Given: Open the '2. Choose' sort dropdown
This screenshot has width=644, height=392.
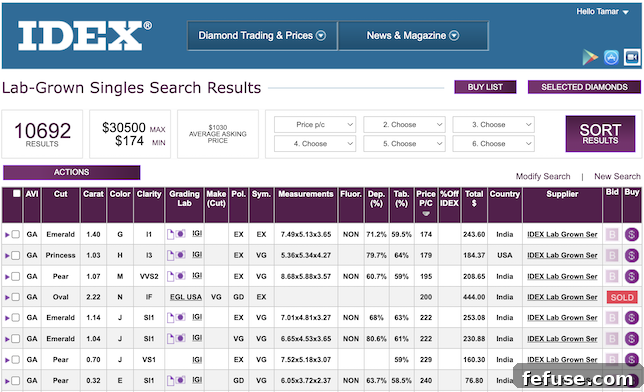Looking at the screenshot, I should point(404,125).
